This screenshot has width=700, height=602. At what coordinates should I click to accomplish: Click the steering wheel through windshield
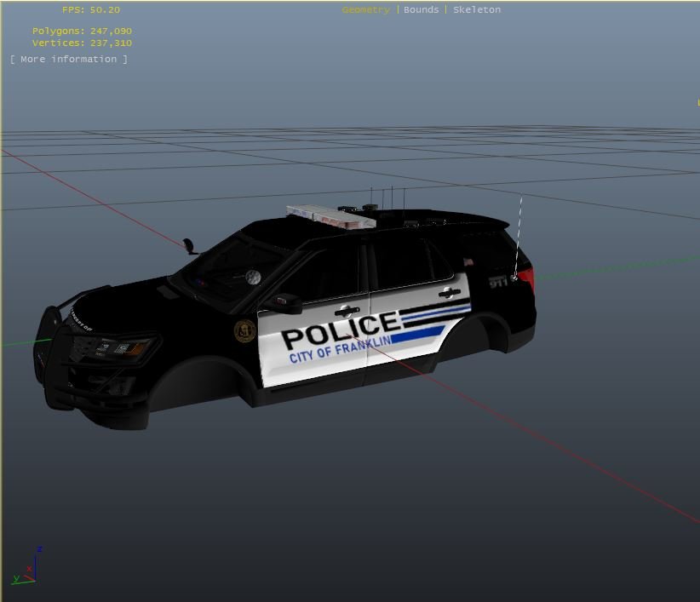tap(252, 277)
